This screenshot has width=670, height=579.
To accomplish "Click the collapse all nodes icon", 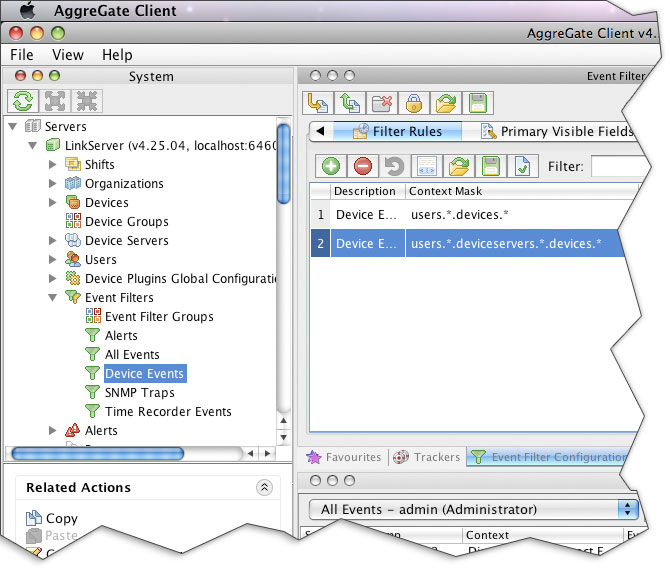I will tap(87, 101).
